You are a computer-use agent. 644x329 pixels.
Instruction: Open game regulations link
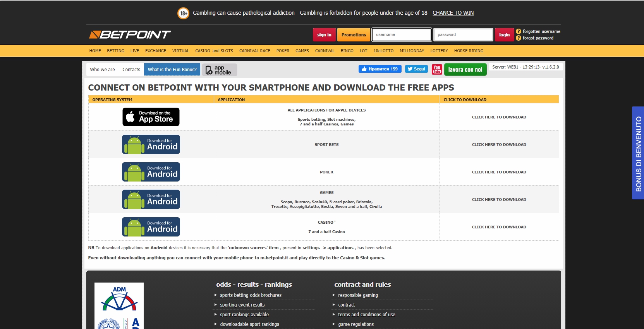click(x=356, y=324)
